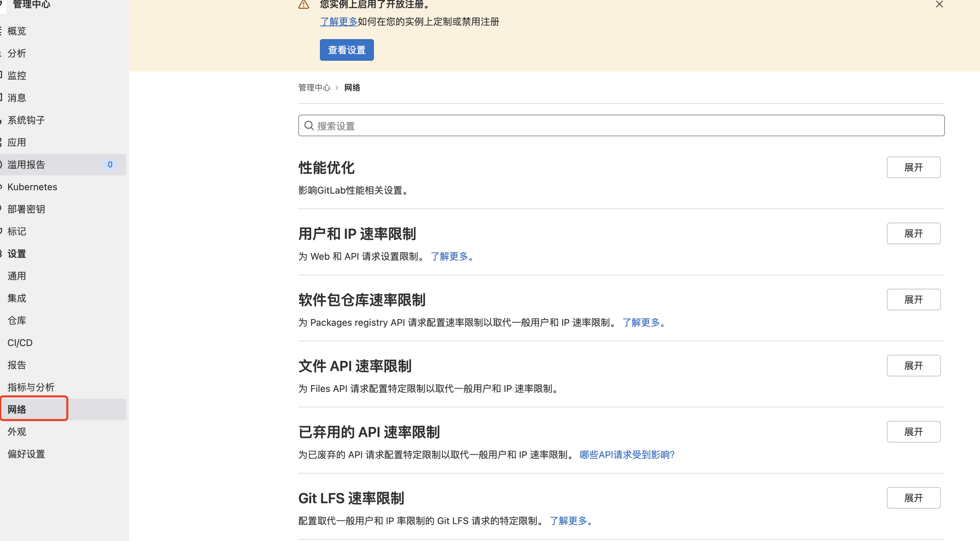Select 外观 in the sidebar
980x541 pixels.
tap(17, 432)
